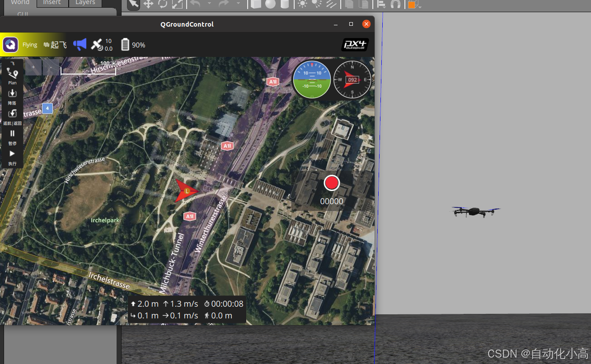591x364 pixels.
Task: Select Gazebo translate mode tool
Action: tap(148, 4)
